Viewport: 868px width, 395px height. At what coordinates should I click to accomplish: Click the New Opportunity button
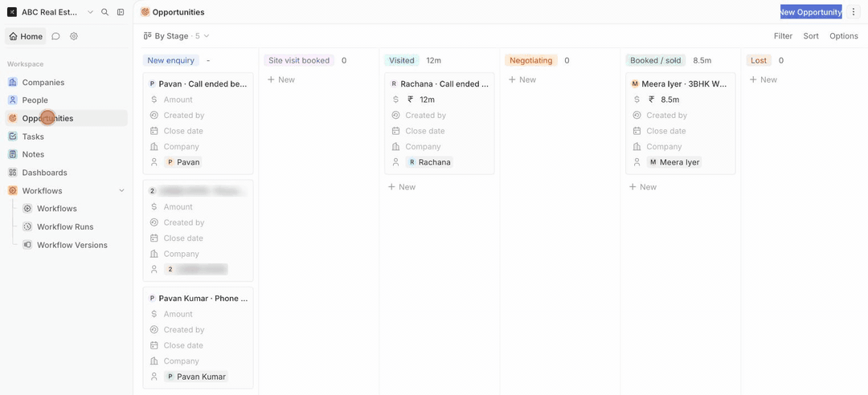[x=811, y=12]
